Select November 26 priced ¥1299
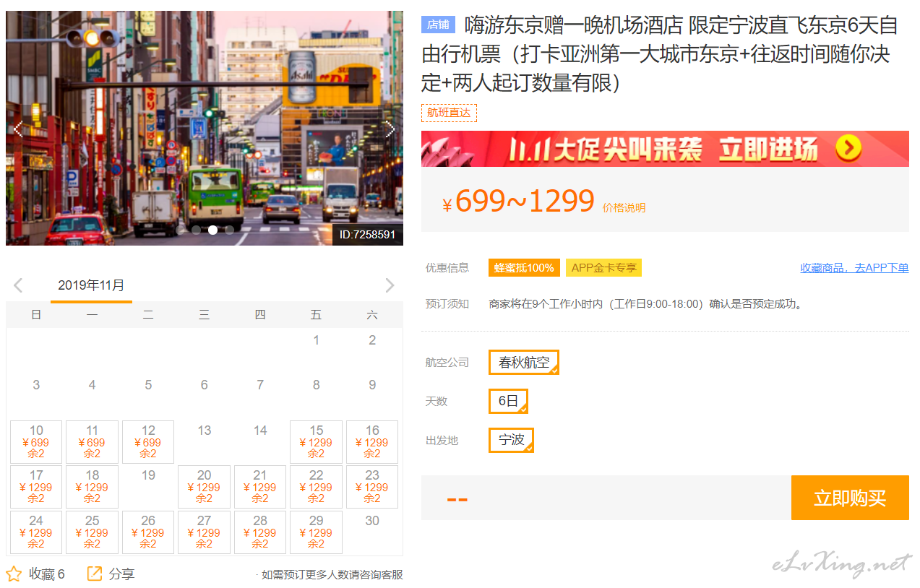920x588 pixels. 148,532
